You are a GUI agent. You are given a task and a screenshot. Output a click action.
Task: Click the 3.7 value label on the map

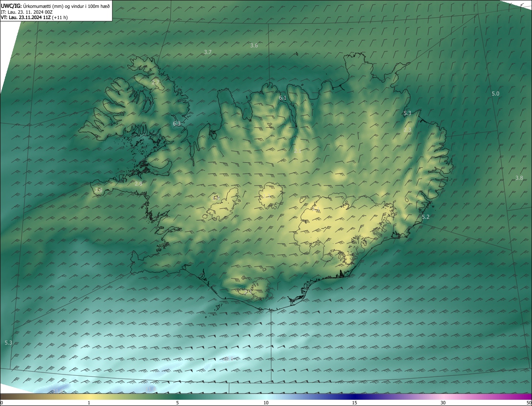click(208, 52)
